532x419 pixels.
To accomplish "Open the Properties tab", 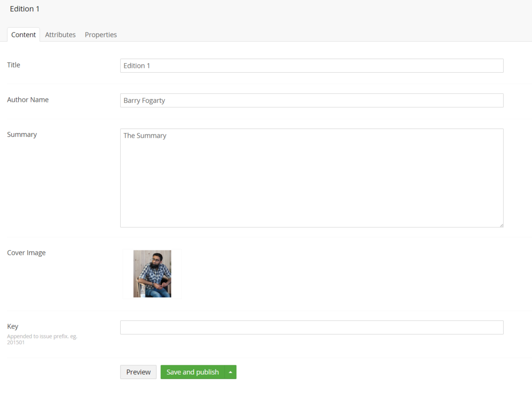I will (x=101, y=34).
